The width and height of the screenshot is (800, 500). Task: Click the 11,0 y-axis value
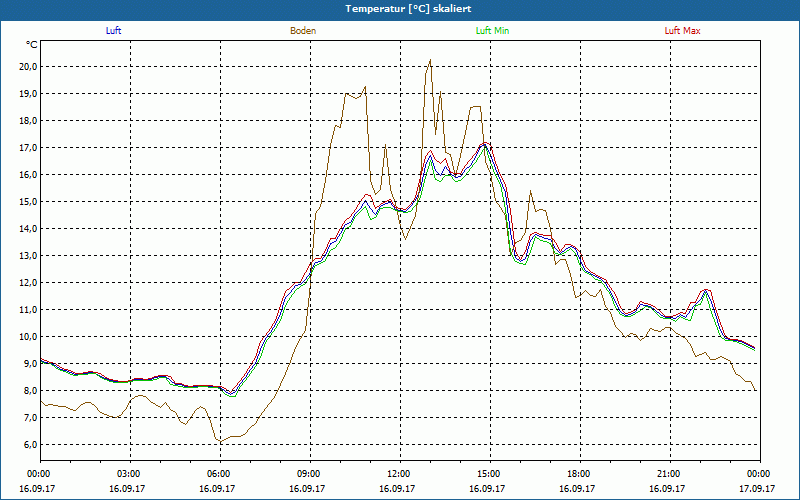28,310
